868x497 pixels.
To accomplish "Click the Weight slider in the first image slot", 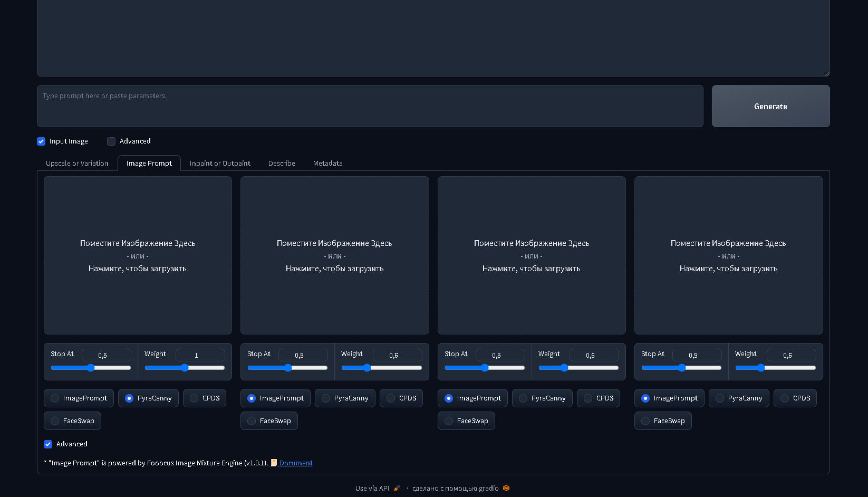I will pyautogui.click(x=185, y=368).
